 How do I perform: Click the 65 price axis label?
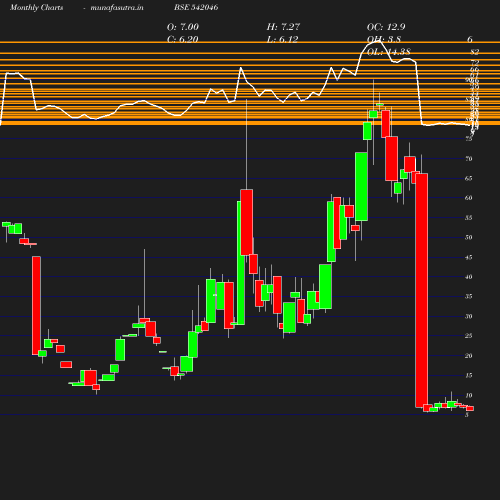coord(469,178)
